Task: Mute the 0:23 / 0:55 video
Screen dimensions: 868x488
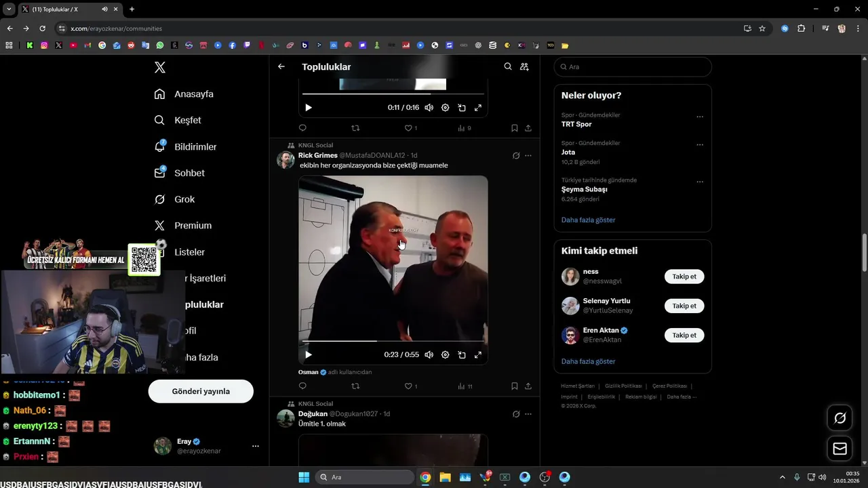Action: [x=429, y=354]
